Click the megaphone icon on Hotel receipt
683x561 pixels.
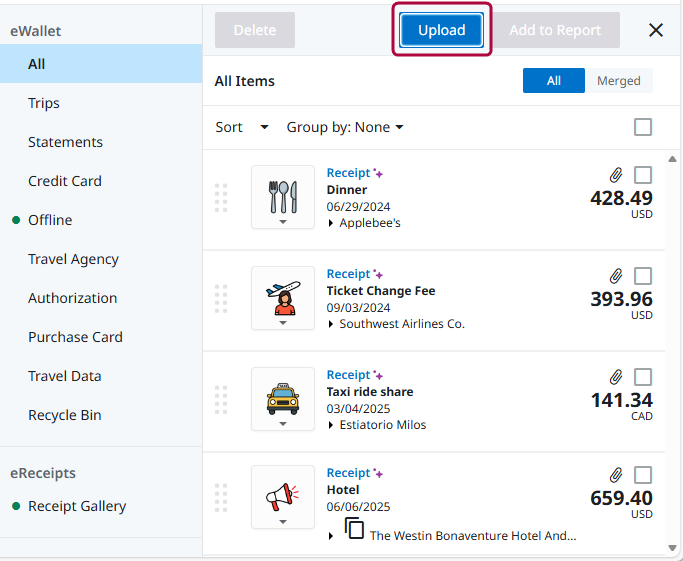pyautogui.click(x=283, y=495)
